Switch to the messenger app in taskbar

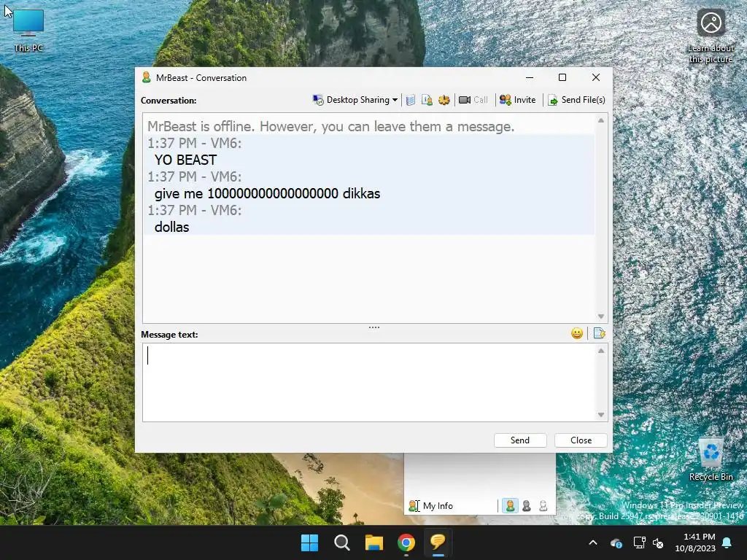point(438,542)
